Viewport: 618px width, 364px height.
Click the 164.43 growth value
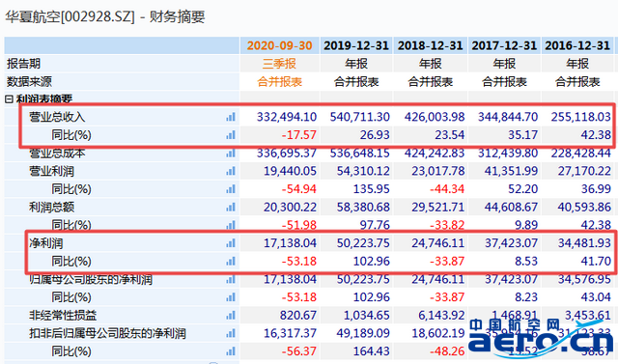point(372,351)
